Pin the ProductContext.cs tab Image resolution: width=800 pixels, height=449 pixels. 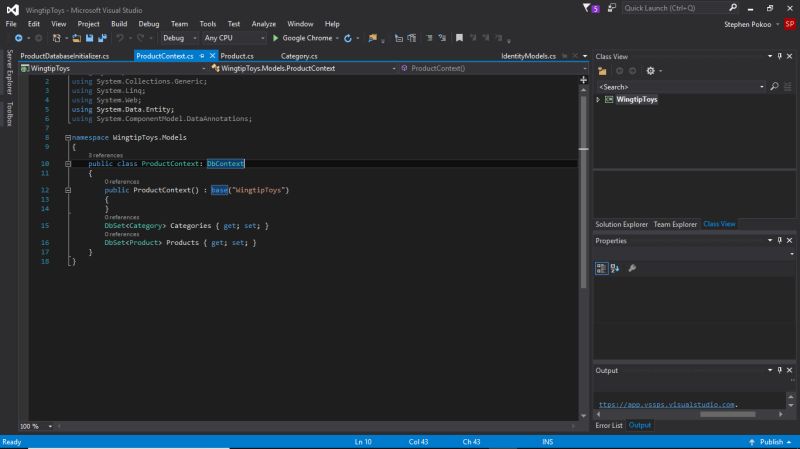[x=202, y=56]
